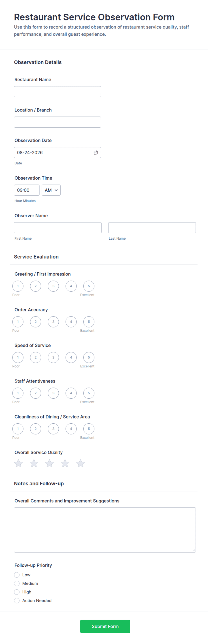This screenshot has width=208, height=644.
Task: Open the Observation Date calendar picker icon
Action: 96,153
